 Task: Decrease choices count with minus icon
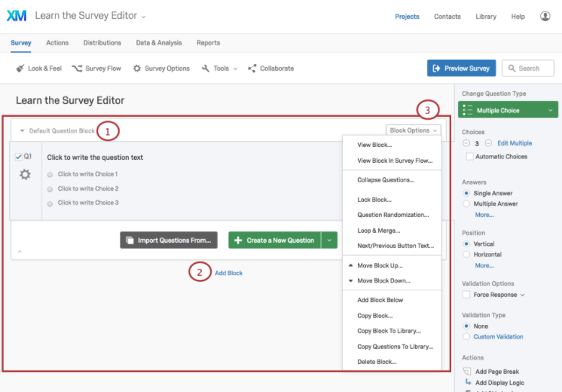(x=466, y=143)
